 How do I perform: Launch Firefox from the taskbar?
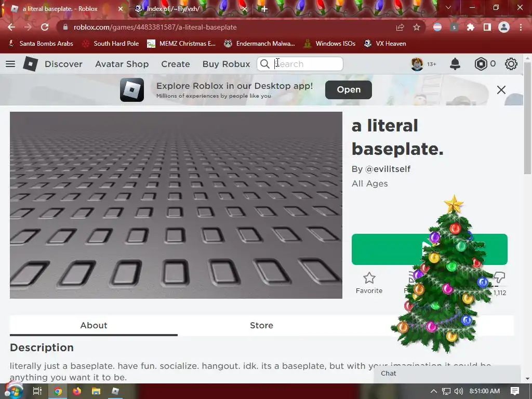[x=77, y=391]
